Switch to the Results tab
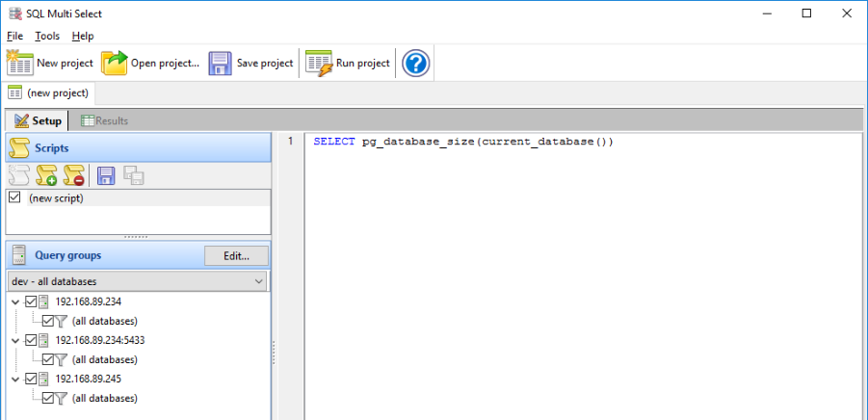This screenshot has height=420, width=868. [105, 121]
